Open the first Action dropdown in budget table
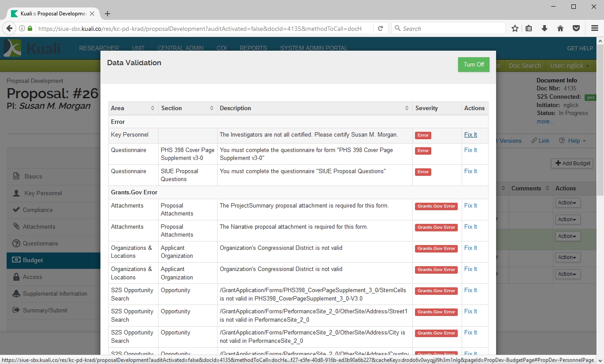The height and width of the screenshot is (364, 604). (567, 203)
